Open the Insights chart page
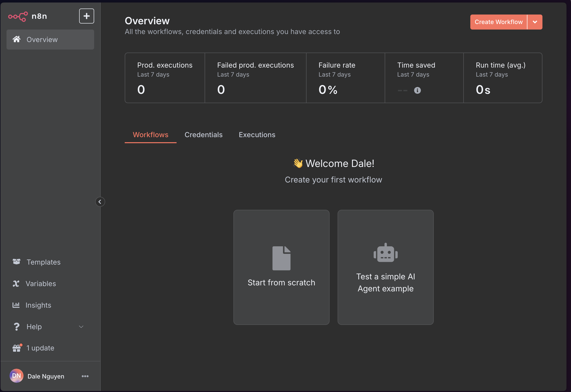Viewport: 571px width, 392px height. [38, 305]
